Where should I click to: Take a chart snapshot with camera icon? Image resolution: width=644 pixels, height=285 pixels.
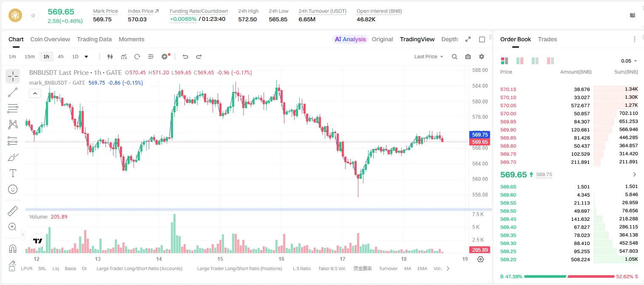click(468, 57)
